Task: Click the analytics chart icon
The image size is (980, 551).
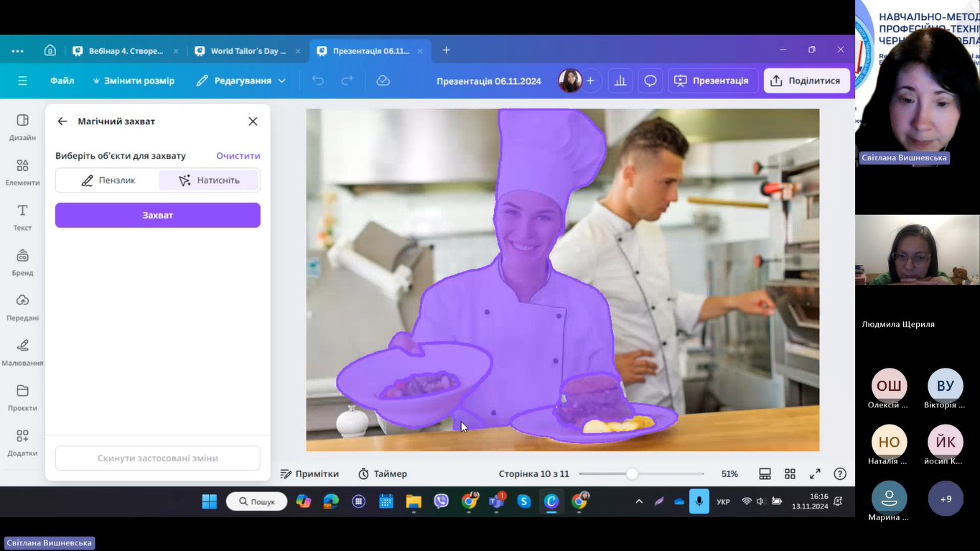Action: click(x=620, y=81)
